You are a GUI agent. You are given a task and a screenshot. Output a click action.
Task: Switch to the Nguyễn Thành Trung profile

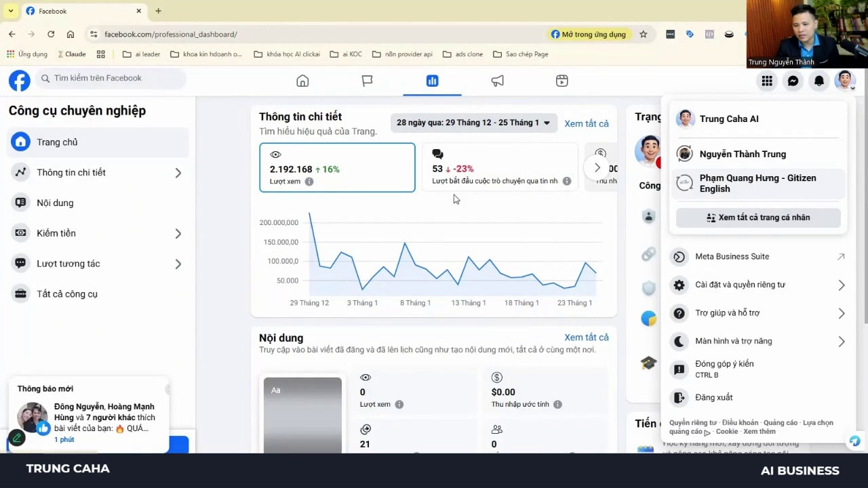pos(757,154)
